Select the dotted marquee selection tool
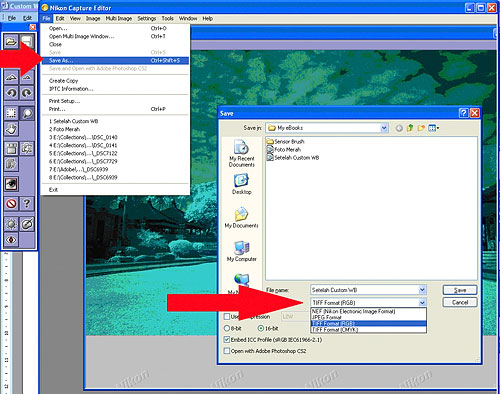Screen dimensions: 500x394 [x=11, y=113]
